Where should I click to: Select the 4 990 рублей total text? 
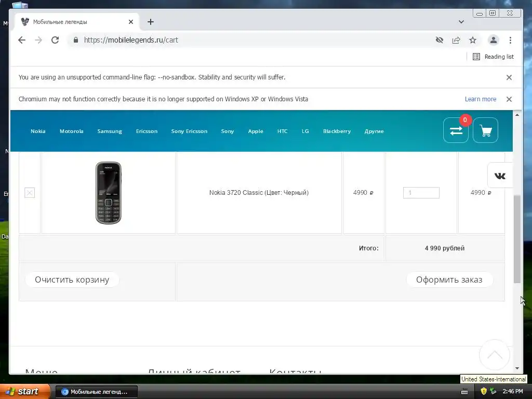(x=445, y=248)
